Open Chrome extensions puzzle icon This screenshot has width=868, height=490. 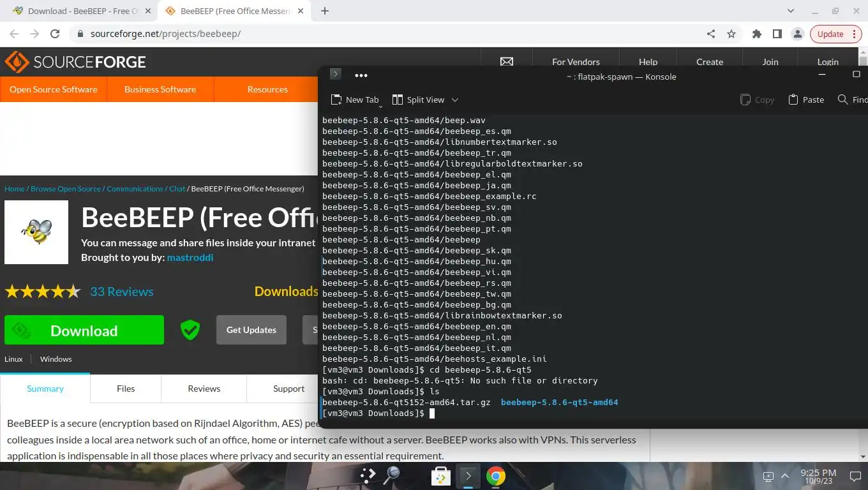click(757, 34)
